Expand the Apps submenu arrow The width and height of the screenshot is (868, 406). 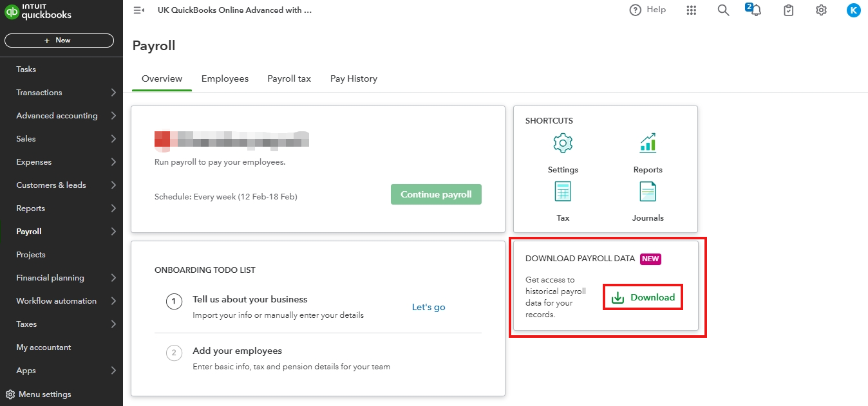pos(113,371)
